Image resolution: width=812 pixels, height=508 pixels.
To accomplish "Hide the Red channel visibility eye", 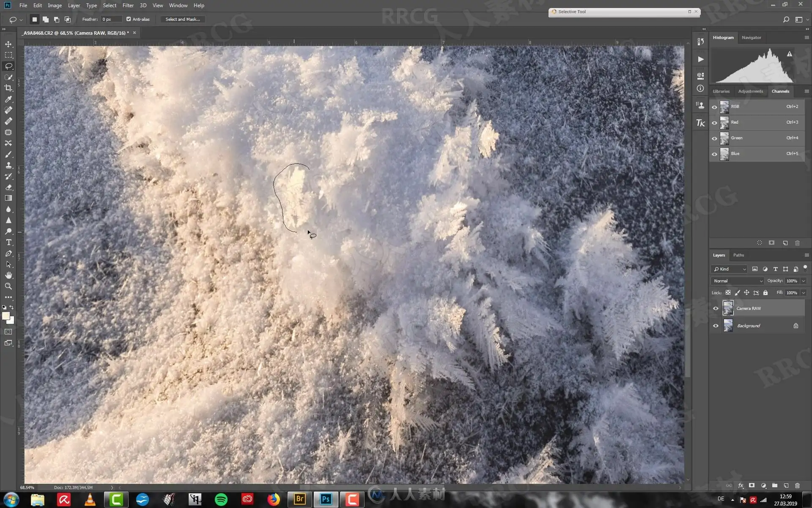I will (x=714, y=123).
